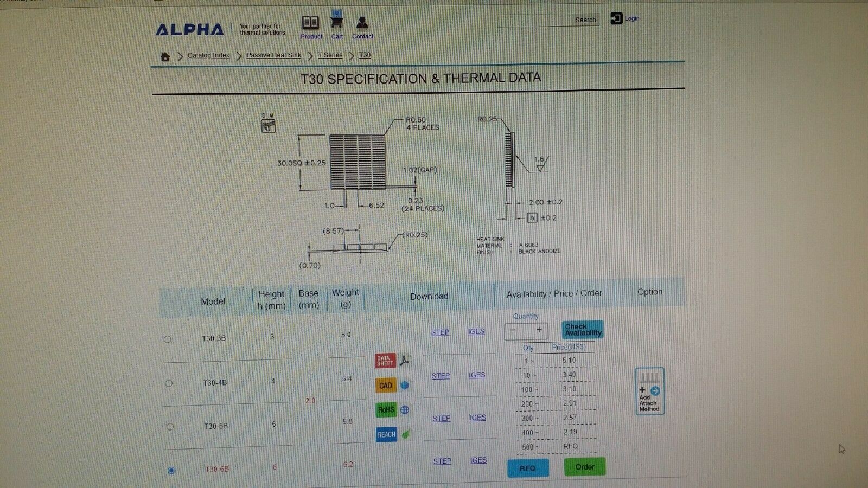The height and width of the screenshot is (488, 868).
Task: Click the search input field
Action: coord(534,20)
